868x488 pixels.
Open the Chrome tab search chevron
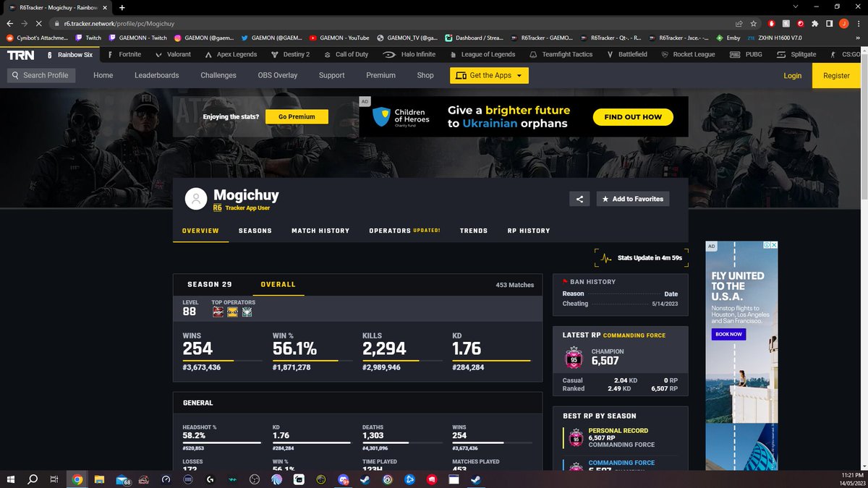(796, 7)
